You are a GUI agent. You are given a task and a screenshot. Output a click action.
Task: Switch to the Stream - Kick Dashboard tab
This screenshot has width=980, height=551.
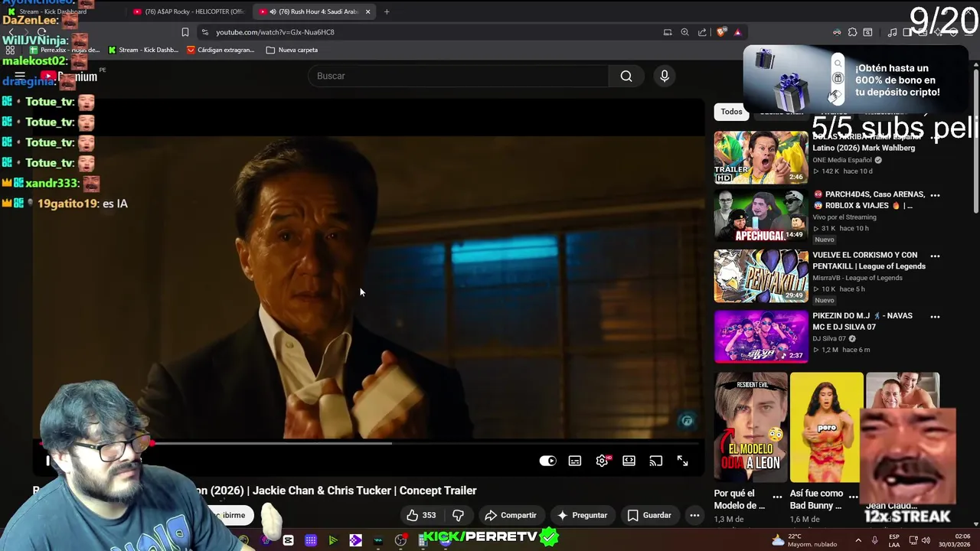coord(57,11)
